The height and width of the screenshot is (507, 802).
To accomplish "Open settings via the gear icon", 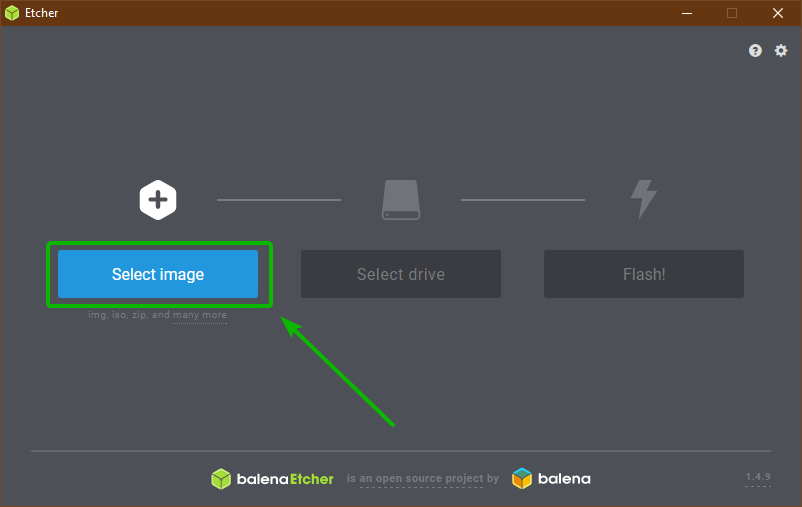I will [781, 51].
